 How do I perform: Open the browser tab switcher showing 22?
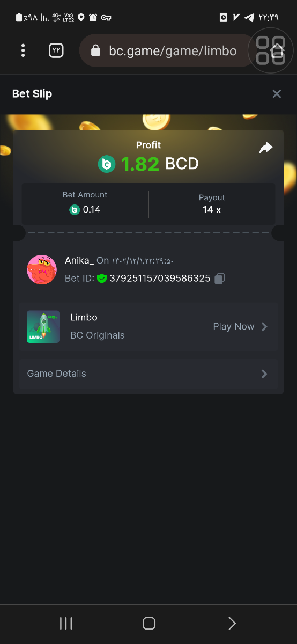click(56, 51)
